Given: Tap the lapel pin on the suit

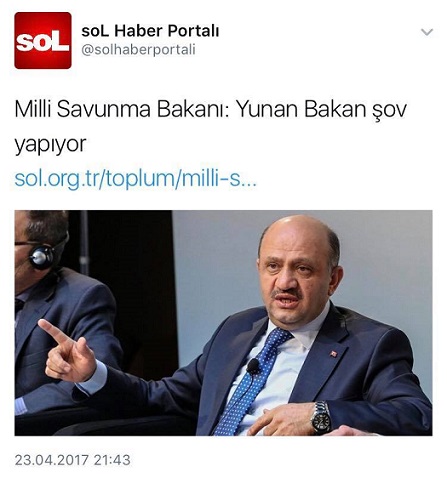Looking at the screenshot, I should pos(333,354).
